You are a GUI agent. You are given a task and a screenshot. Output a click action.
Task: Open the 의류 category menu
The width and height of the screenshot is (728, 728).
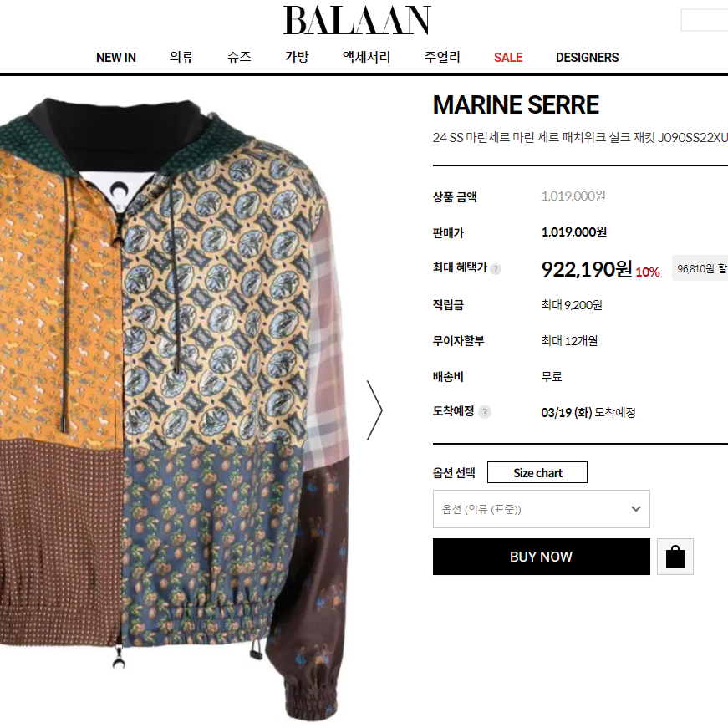click(x=181, y=57)
